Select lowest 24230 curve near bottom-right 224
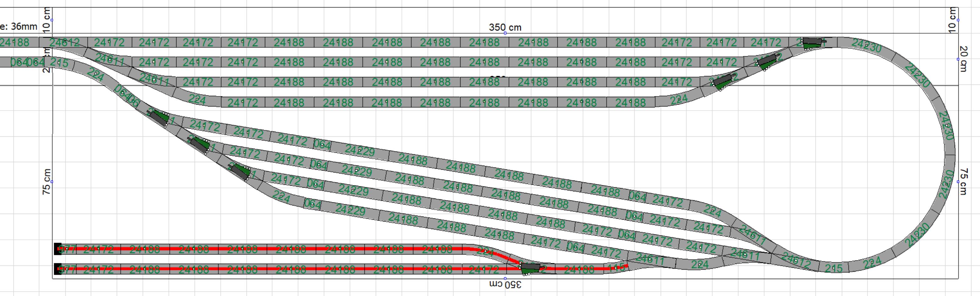This screenshot has width=980, height=296. click(916, 236)
